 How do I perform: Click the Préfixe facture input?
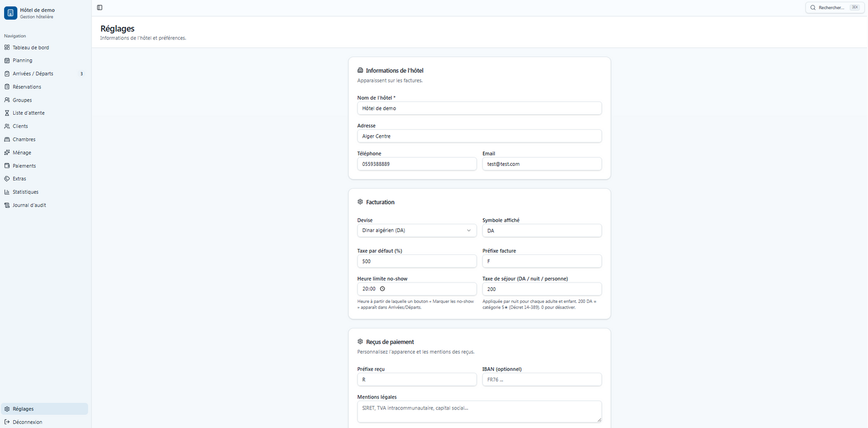pos(542,261)
